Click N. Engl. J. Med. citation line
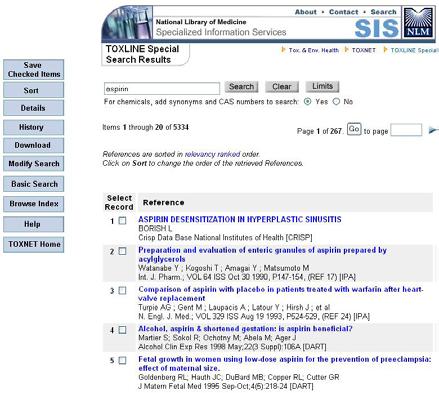Viewport: 439px width, 393px height. tap(254, 316)
